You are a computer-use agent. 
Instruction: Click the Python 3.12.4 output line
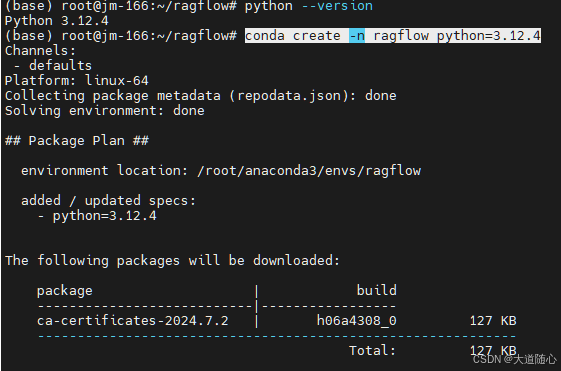[x=57, y=21]
